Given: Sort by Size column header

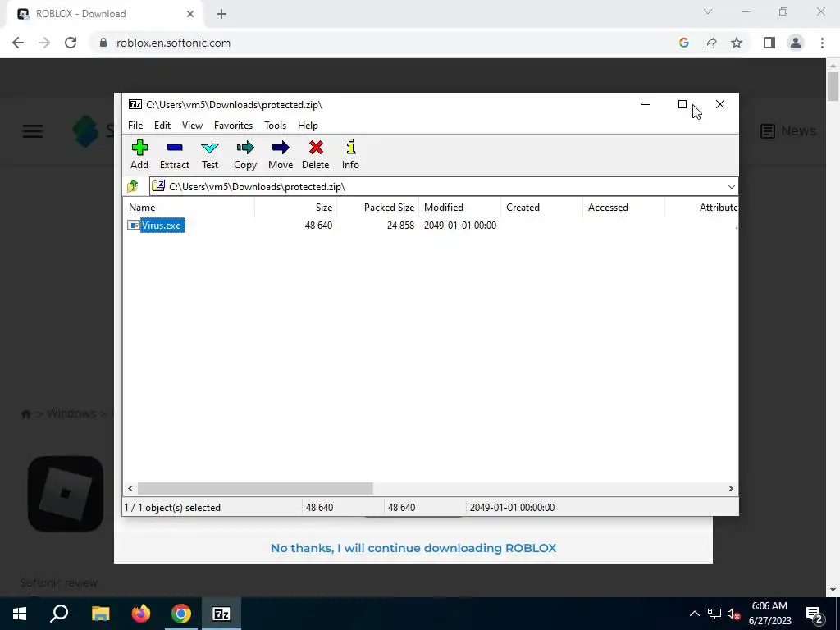Looking at the screenshot, I should point(295,208).
